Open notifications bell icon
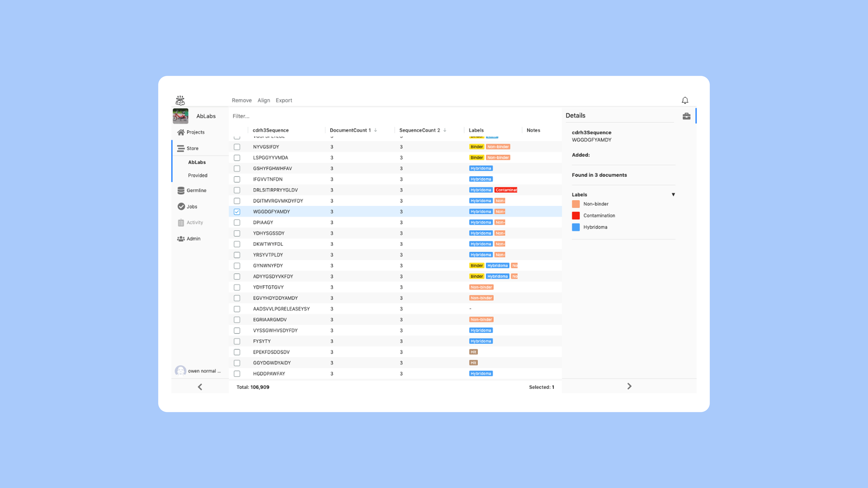The width and height of the screenshot is (868, 488). pyautogui.click(x=685, y=100)
